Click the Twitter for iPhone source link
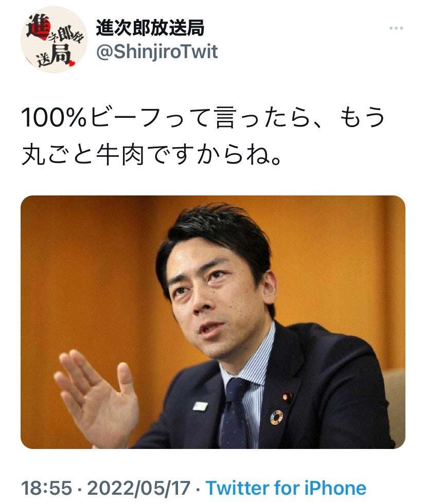The height and width of the screenshot is (504, 426). tap(286, 488)
